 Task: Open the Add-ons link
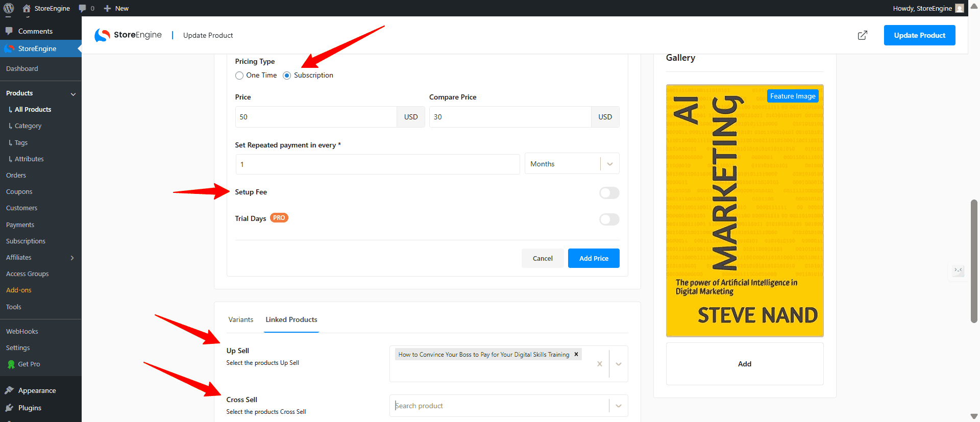(19, 290)
